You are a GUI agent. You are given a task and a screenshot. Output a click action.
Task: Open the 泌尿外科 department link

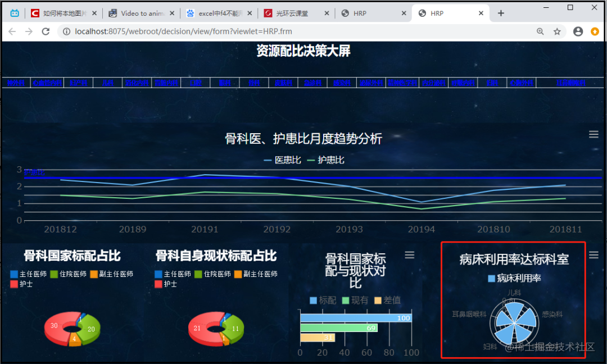(x=371, y=83)
